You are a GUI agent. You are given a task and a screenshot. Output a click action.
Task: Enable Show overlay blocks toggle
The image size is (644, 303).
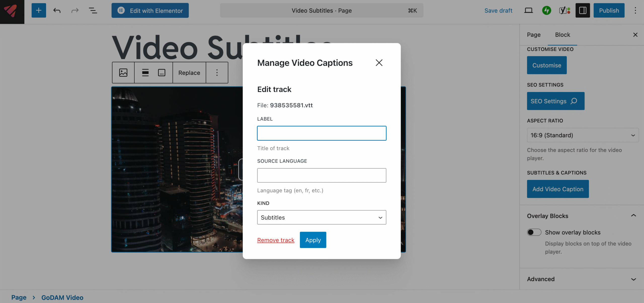click(x=534, y=232)
